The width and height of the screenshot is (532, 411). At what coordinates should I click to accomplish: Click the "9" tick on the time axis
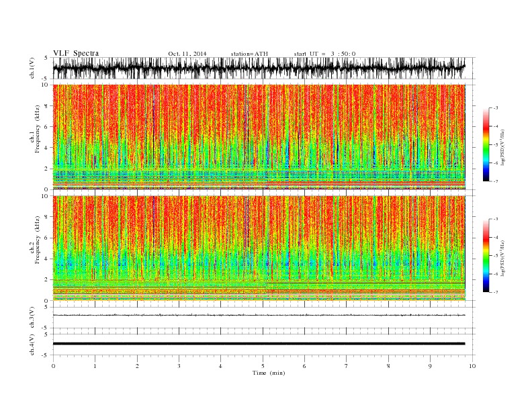[430, 366]
